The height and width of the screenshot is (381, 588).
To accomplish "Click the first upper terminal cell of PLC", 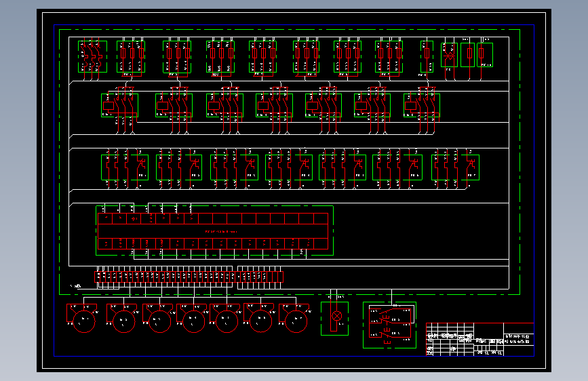I will [105, 218].
